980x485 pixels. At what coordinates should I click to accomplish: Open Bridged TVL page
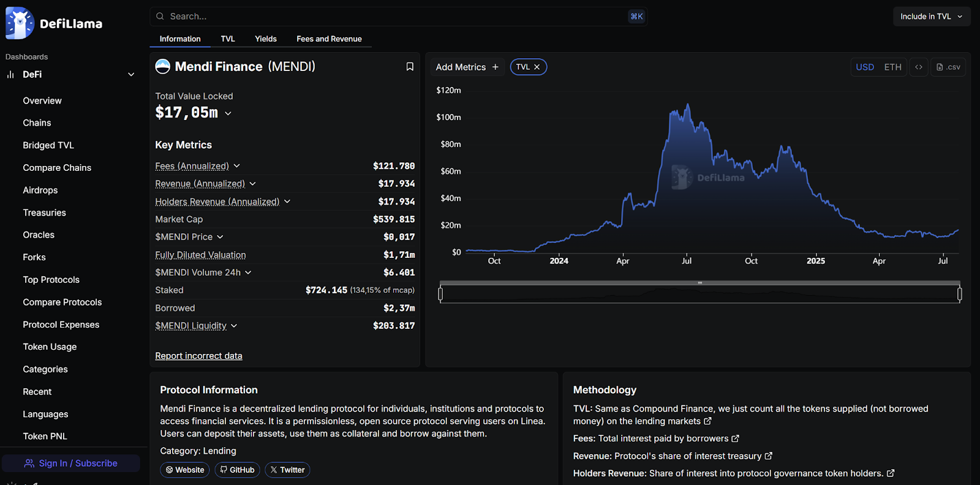pyautogui.click(x=48, y=145)
